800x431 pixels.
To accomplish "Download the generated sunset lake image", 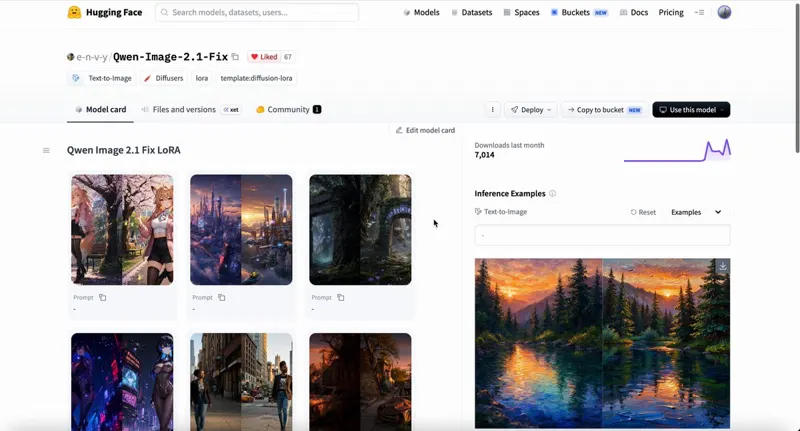I will coord(722,266).
